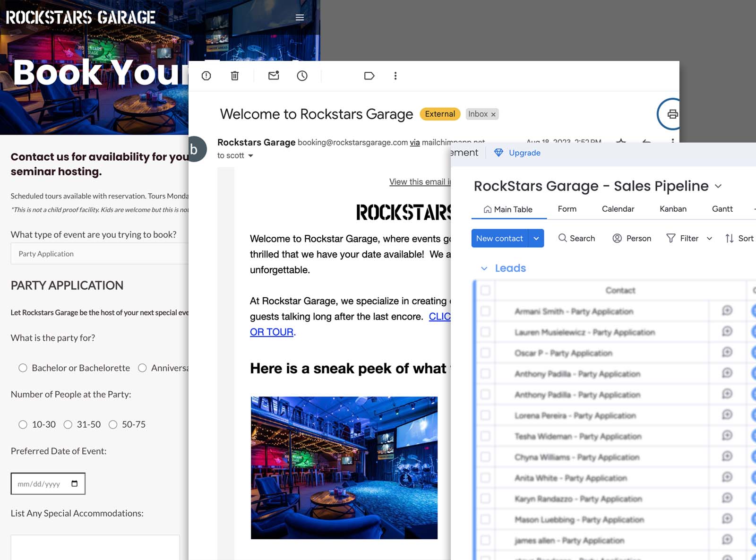Open the Rockstars Garage hamburger menu
The width and height of the screenshot is (756, 560).
click(x=300, y=17)
